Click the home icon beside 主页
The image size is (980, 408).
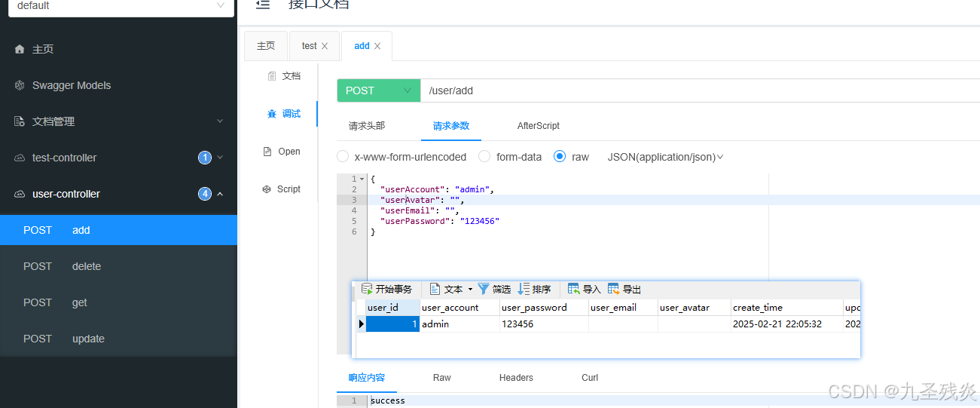[20, 49]
